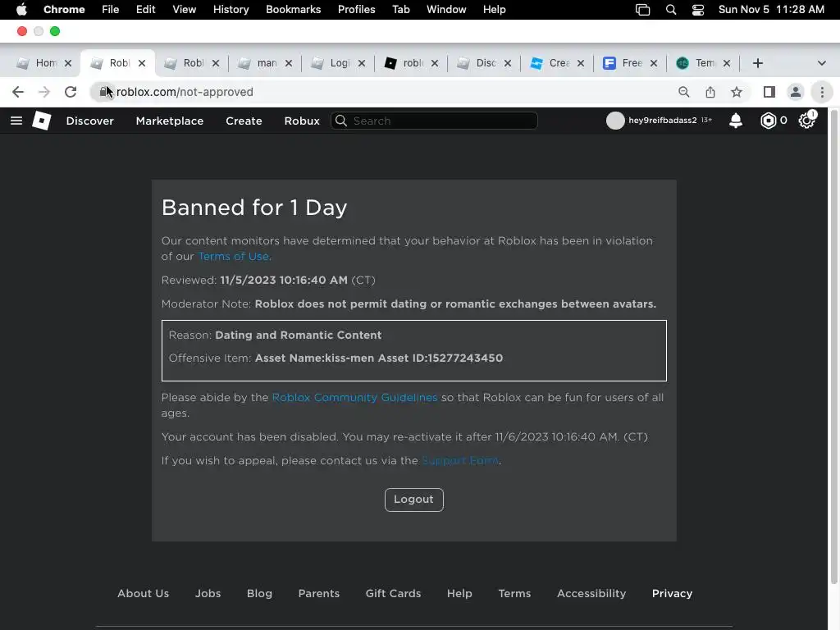Open the Robux nav link

pos(302,121)
